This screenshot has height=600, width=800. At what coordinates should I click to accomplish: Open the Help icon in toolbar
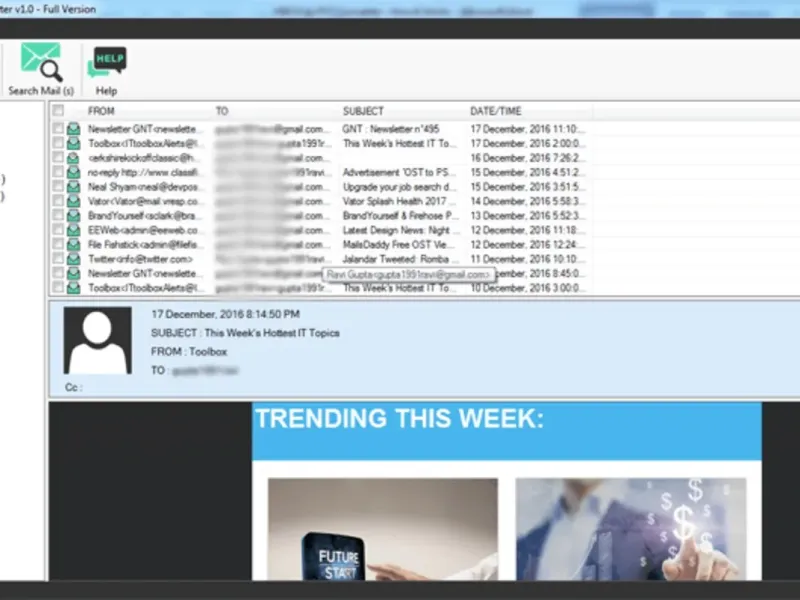coord(107,70)
